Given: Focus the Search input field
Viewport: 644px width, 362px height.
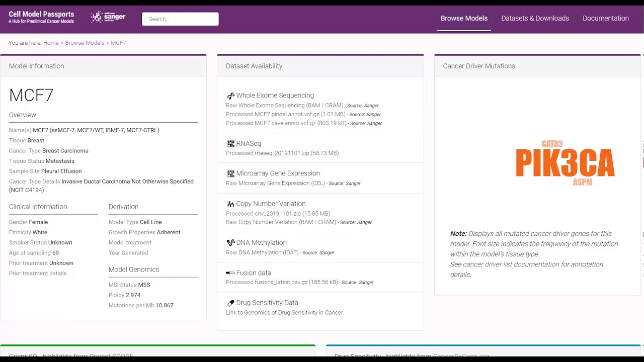Looking at the screenshot, I should 180,19.
